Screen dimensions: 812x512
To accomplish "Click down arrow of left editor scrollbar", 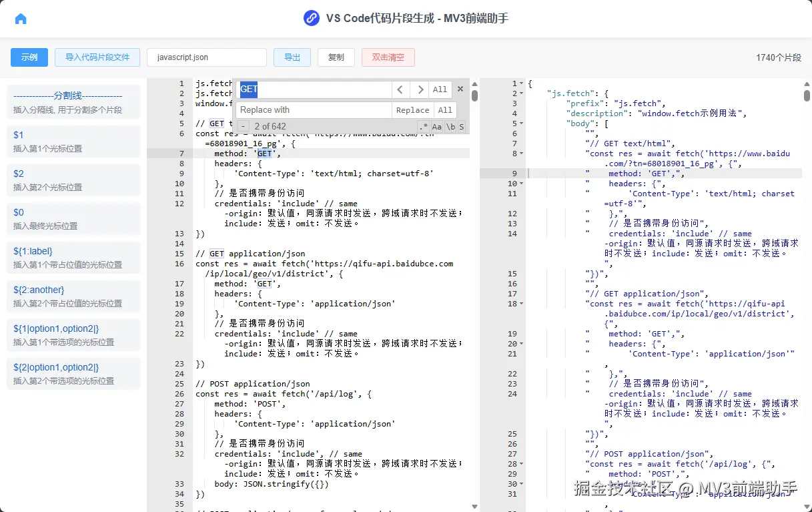I will click(x=474, y=507).
